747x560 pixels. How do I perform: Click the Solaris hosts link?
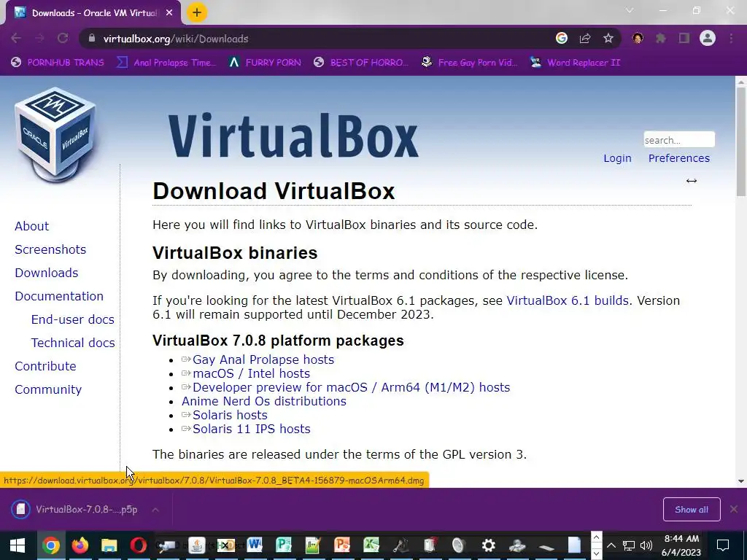coord(230,415)
